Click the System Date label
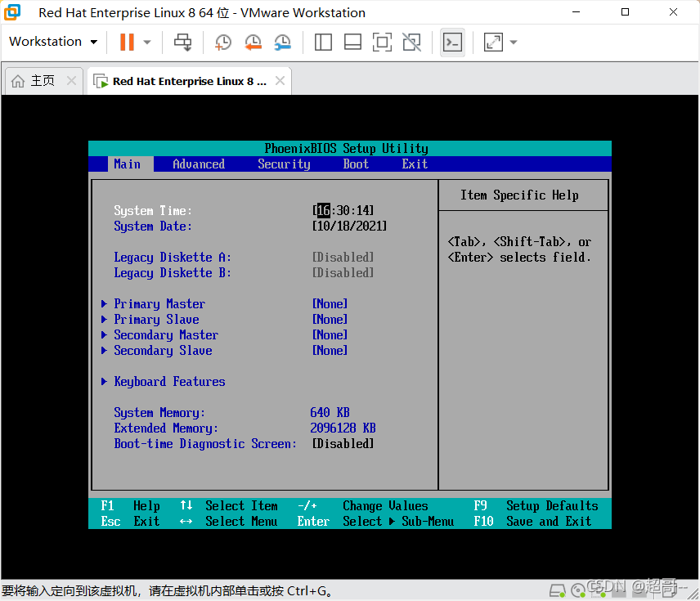 coord(153,226)
